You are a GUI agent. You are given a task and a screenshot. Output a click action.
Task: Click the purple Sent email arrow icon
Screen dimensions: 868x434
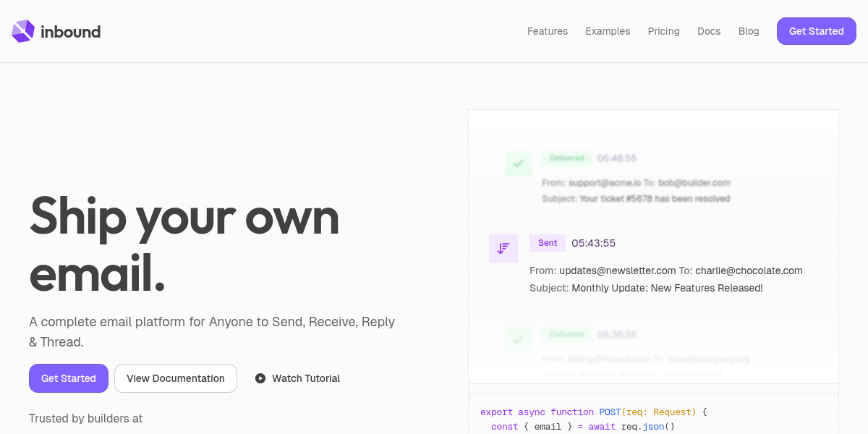(503, 249)
